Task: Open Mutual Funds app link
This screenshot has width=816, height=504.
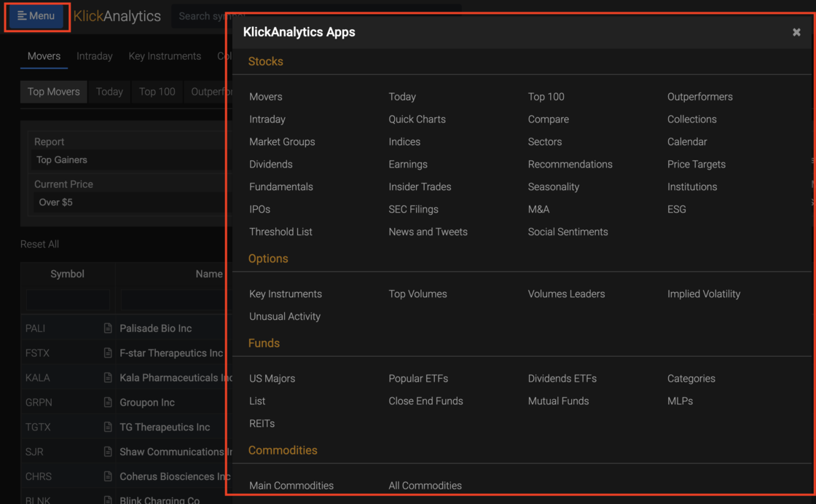Action: (x=558, y=401)
